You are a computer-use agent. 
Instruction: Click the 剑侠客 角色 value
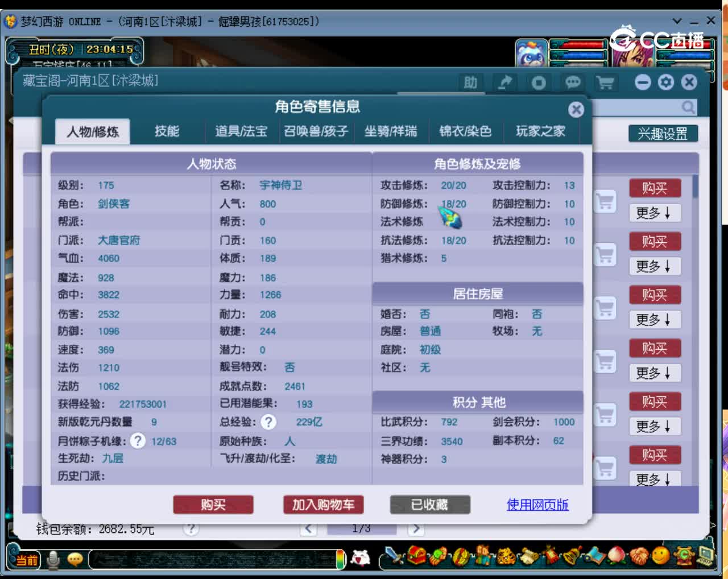(114, 204)
